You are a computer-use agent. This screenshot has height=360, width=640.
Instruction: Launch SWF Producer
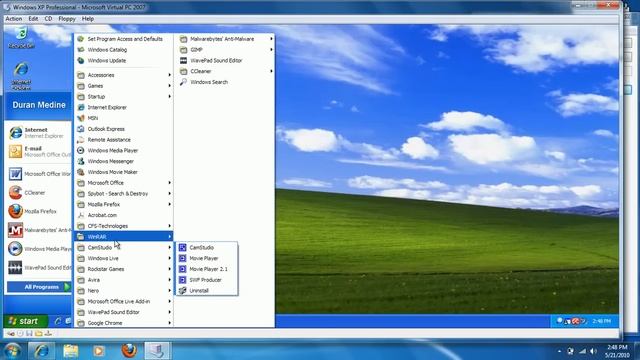tap(207, 280)
